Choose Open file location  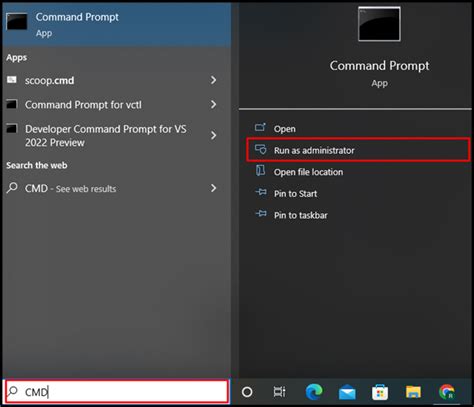tap(358, 172)
